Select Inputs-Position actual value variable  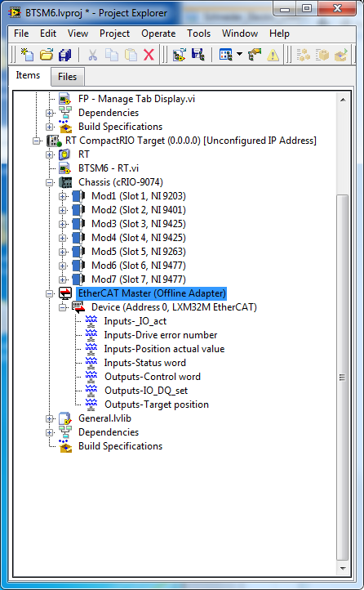coord(164,349)
